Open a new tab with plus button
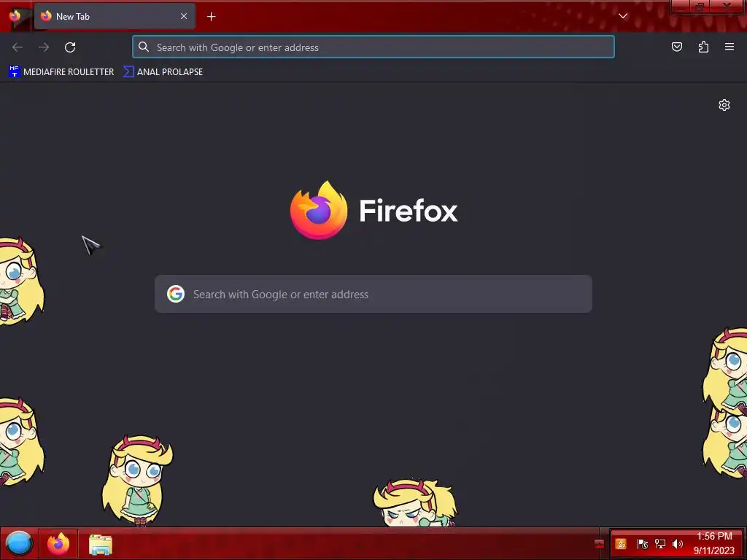747x560 pixels. point(211,17)
